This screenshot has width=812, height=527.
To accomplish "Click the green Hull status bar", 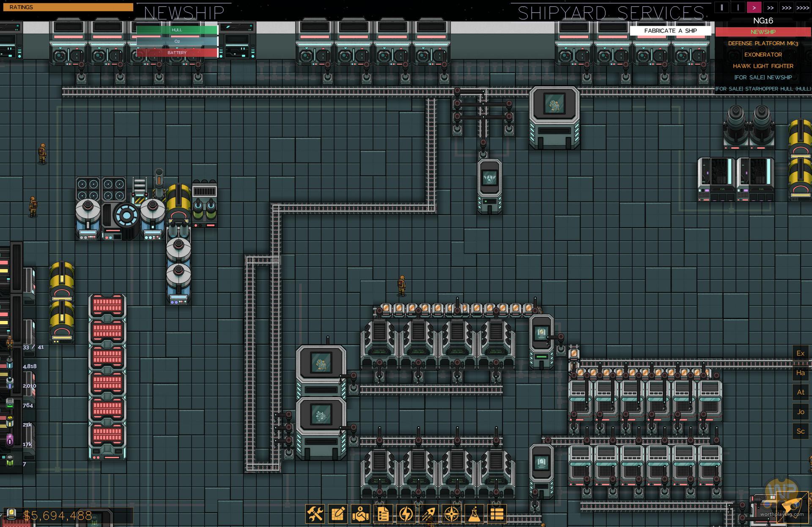I will (x=177, y=30).
